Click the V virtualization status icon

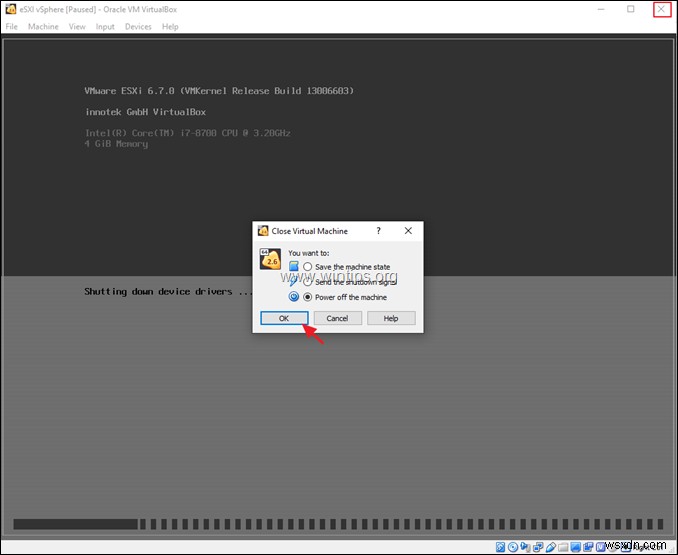(x=600, y=547)
